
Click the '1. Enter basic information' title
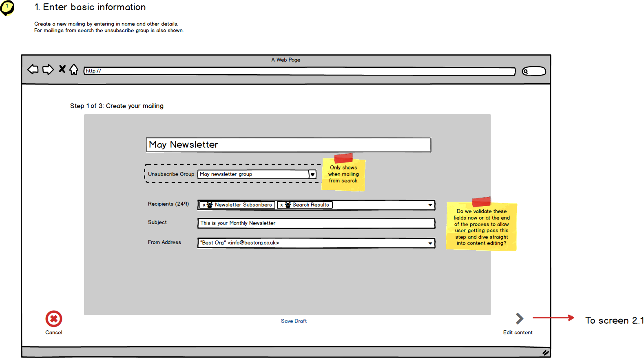click(x=90, y=7)
